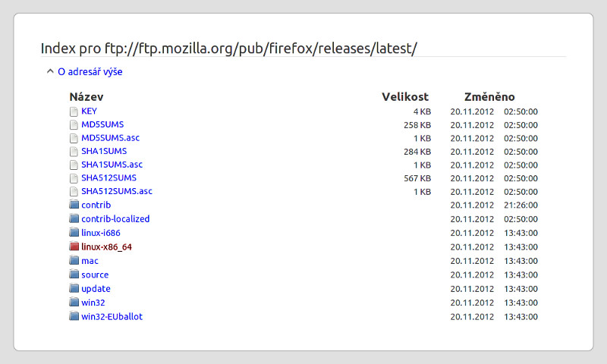Click the file icon next to SHA512SUMS
The height and width of the screenshot is (364, 607).
coord(74,178)
